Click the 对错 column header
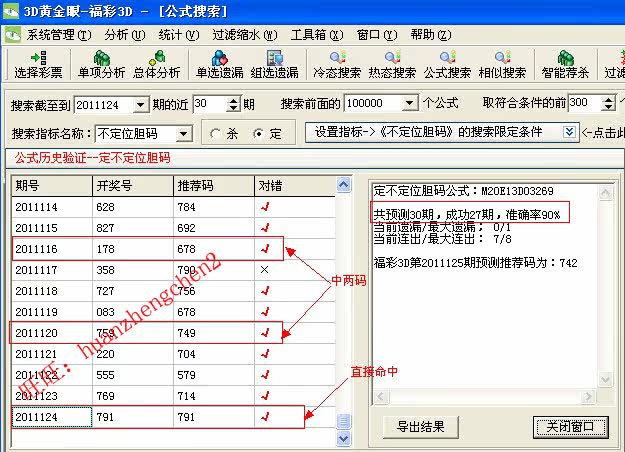Screen dimensions: 625x452 [x=295, y=186]
